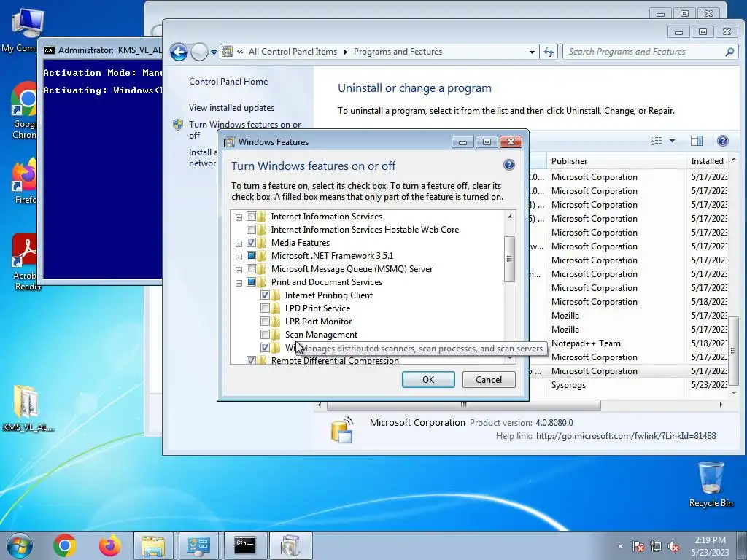
Task: Open View installed updates link
Action: tap(231, 108)
